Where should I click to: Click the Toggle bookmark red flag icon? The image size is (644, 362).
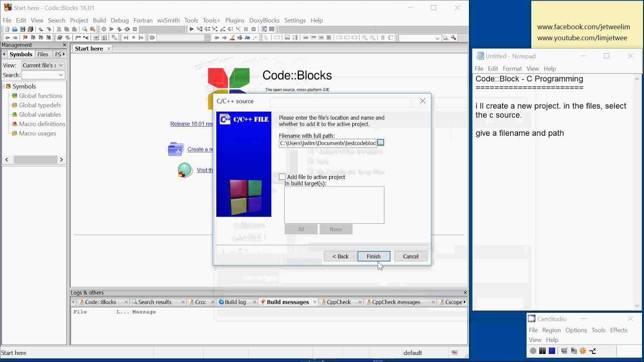point(25,38)
